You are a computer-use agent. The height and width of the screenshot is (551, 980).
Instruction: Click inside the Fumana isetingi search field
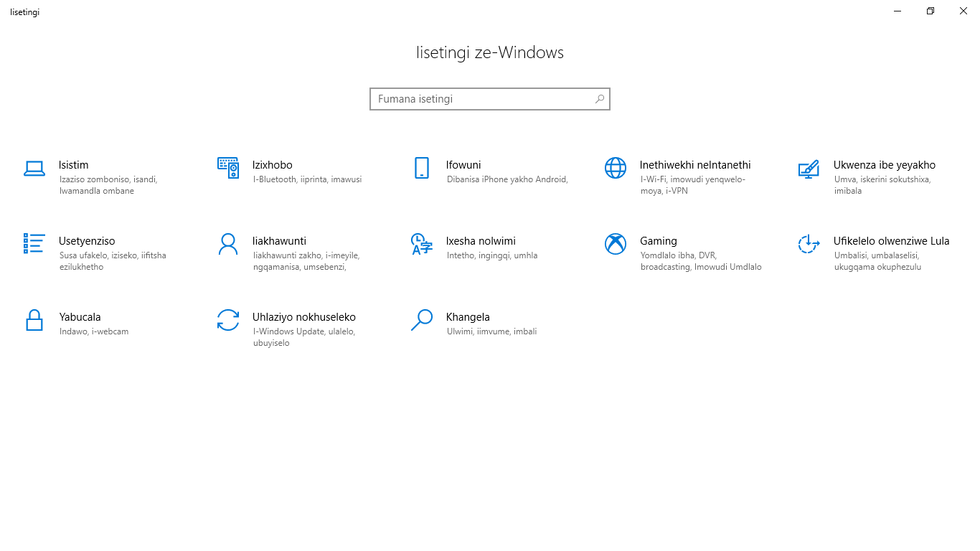pyautogui.click(x=490, y=99)
